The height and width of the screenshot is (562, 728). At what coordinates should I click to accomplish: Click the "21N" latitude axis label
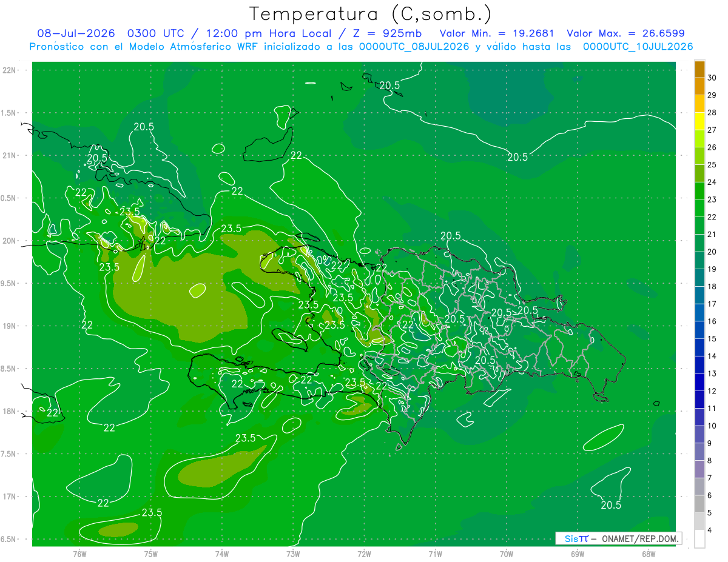tap(10, 156)
